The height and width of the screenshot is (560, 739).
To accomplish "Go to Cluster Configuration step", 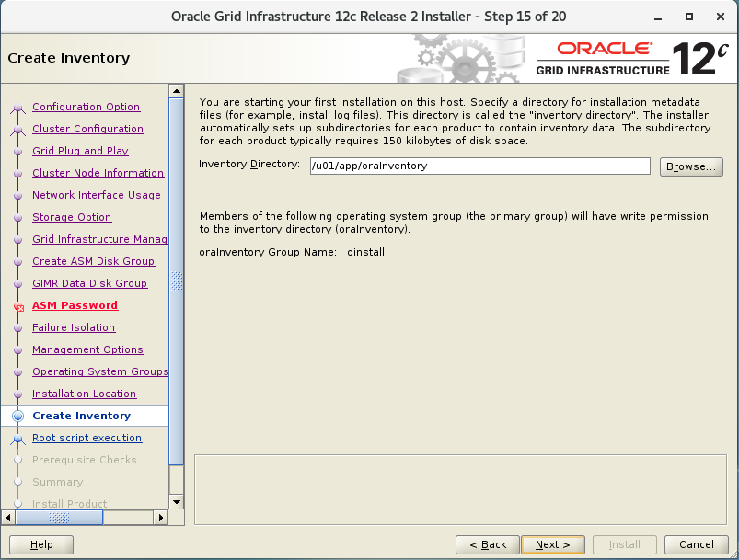I will [87, 129].
